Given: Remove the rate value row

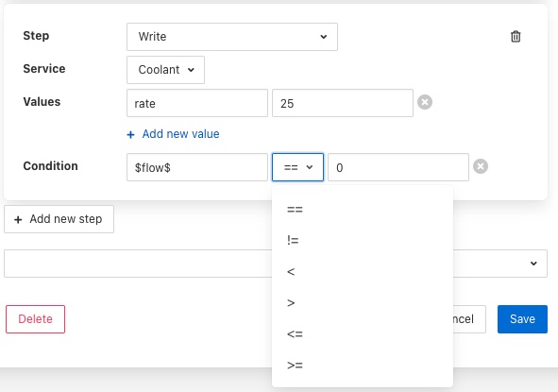Looking at the screenshot, I should [x=425, y=102].
